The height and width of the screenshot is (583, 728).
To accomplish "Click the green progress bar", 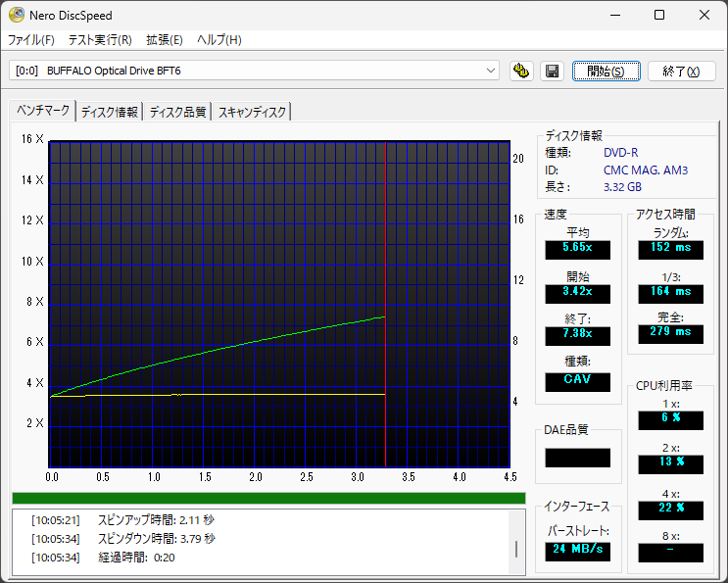I will click(268, 498).
